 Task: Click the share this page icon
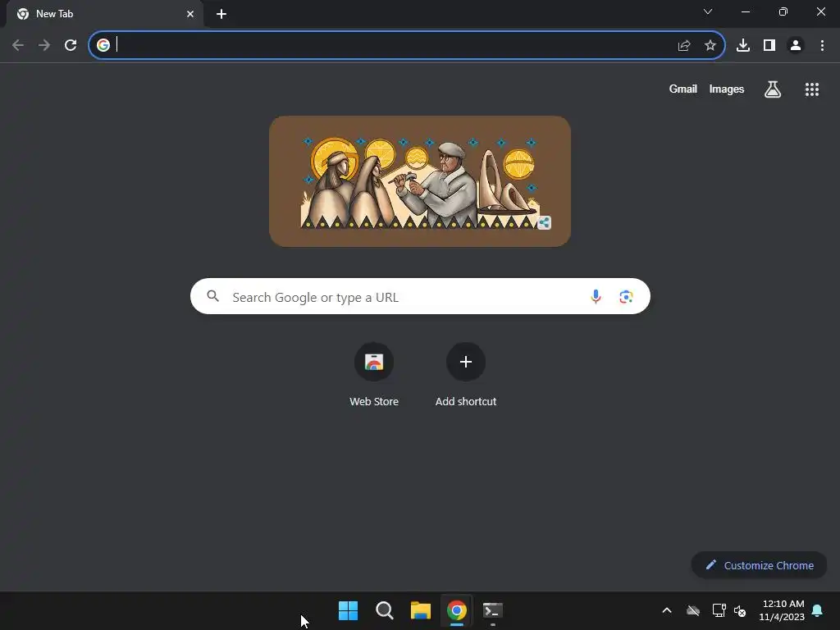[x=684, y=46]
